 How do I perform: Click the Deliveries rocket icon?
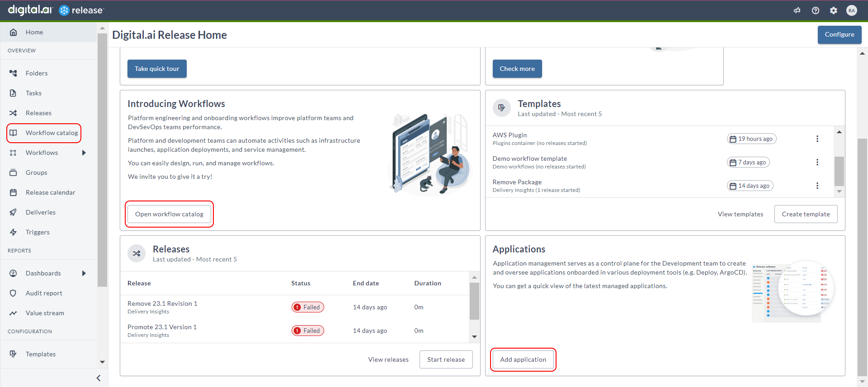coord(14,212)
